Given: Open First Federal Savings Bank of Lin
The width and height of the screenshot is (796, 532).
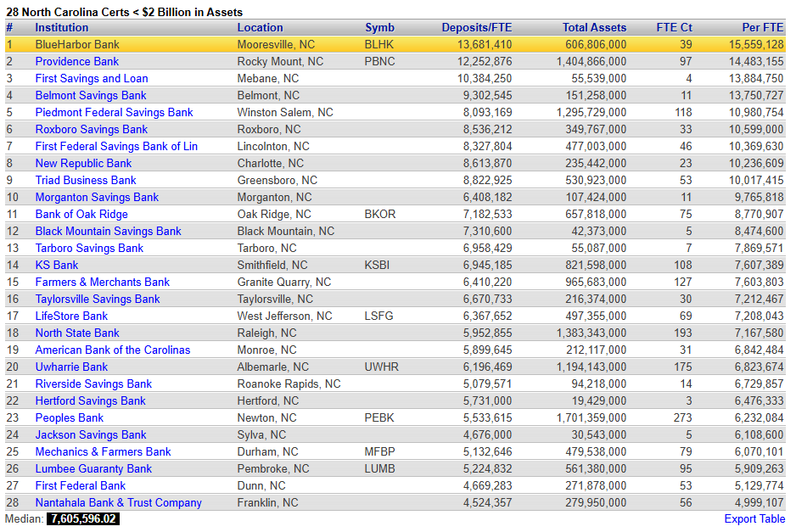Looking at the screenshot, I should (x=116, y=147).
